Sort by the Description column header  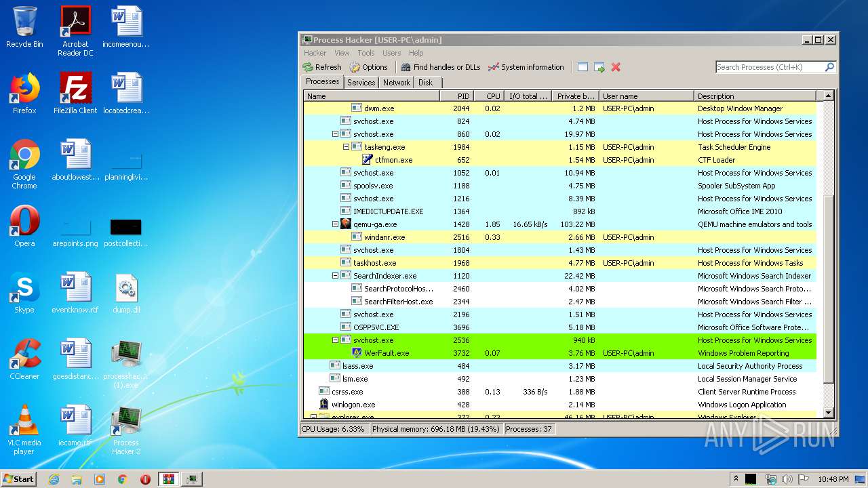tap(755, 96)
